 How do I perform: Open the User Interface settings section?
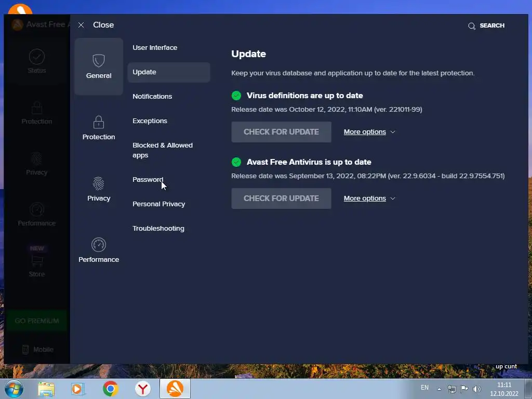coord(155,47)
